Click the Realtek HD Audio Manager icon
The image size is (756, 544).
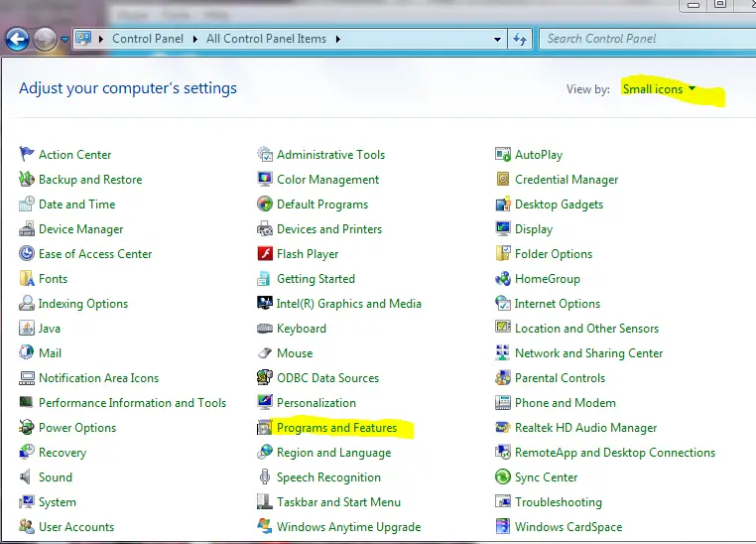tap(503, 427)
